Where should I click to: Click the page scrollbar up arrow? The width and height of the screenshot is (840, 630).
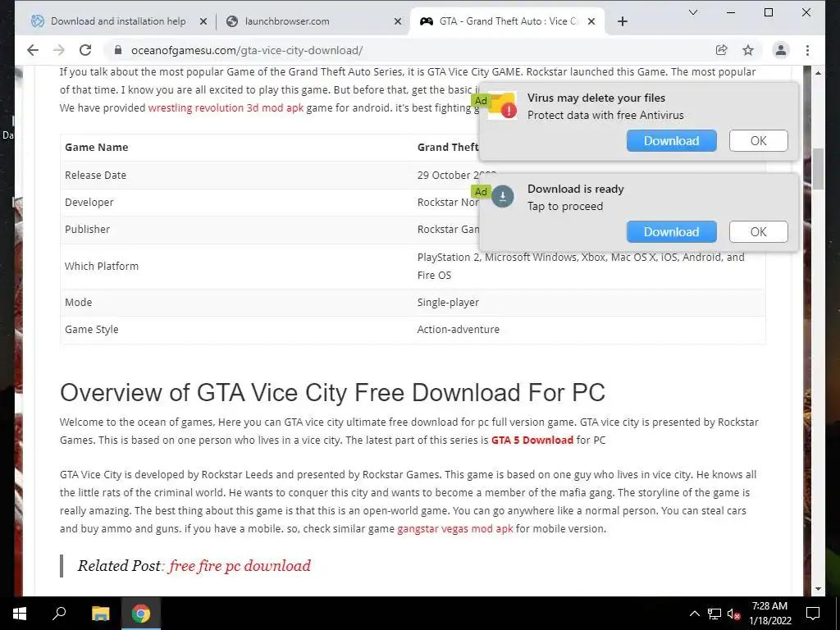click(818, 72)
